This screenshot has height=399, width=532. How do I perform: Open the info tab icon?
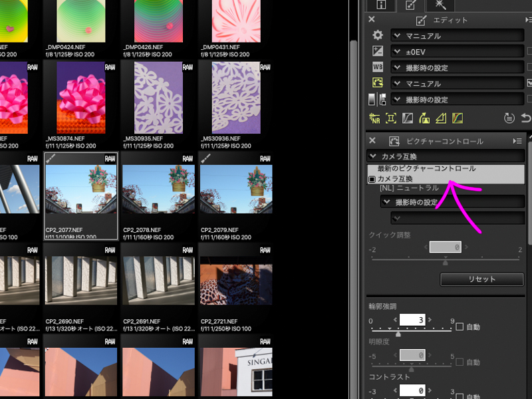(x=381, y=5)
